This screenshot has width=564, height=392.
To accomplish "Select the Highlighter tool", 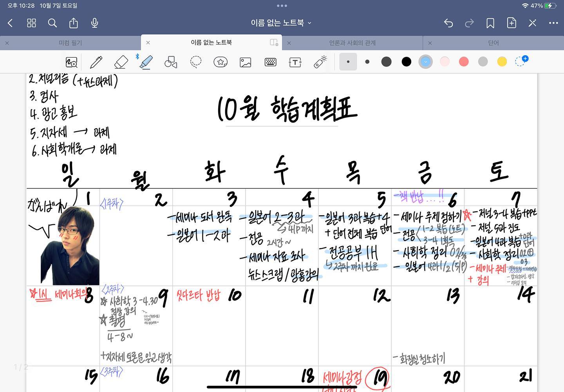I will (146, 62).
